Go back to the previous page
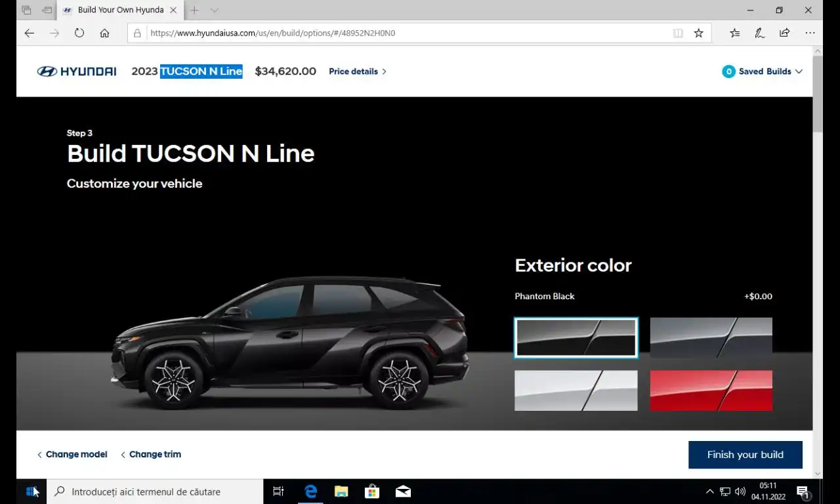This screenshot has height=504, width=840. tap(29, 33)
